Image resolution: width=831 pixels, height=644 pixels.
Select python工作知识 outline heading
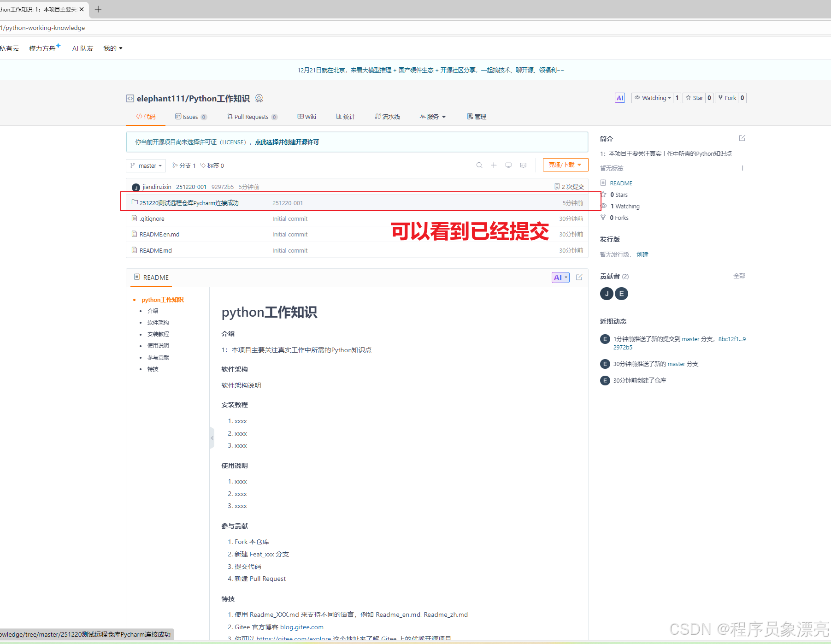pyautogui.click(x=163, y=300)
